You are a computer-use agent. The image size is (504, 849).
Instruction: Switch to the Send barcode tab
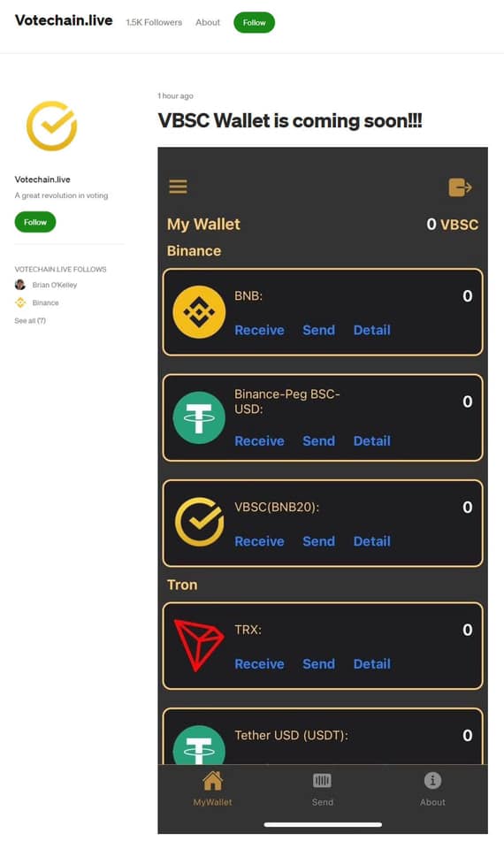322,789
